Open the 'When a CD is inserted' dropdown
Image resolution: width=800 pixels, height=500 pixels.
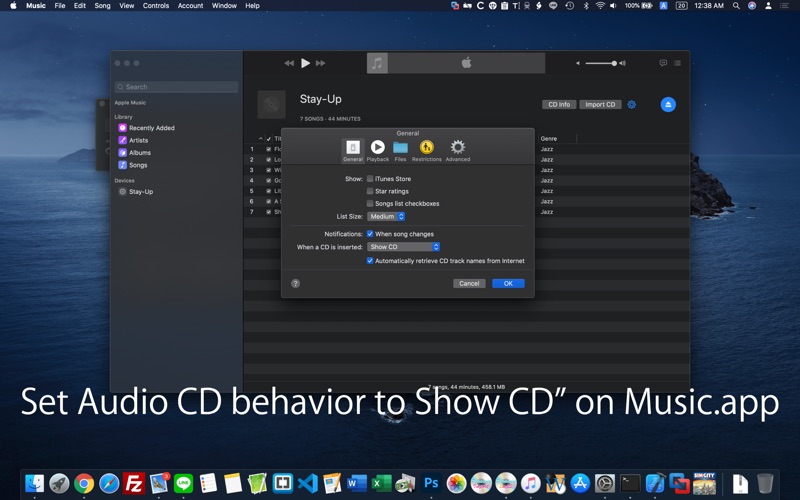click(x=404, y=246)
